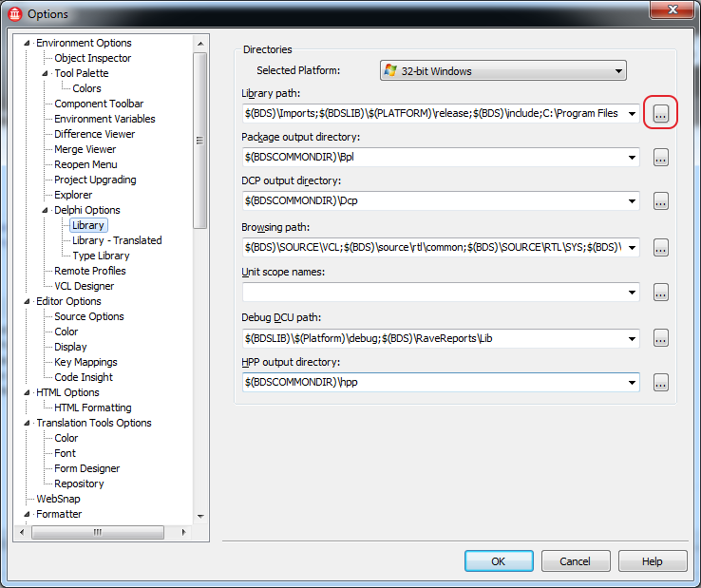Click tree horizontal scrollbar left arrow
Image resolution: width=701 pixels, height=588 pixels.
tap(22, 532)
